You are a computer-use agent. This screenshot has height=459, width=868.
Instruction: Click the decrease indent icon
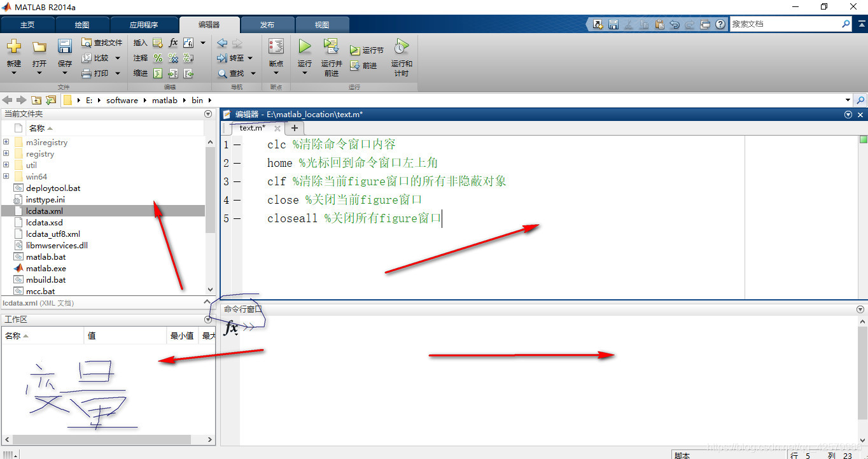point(188,73)
